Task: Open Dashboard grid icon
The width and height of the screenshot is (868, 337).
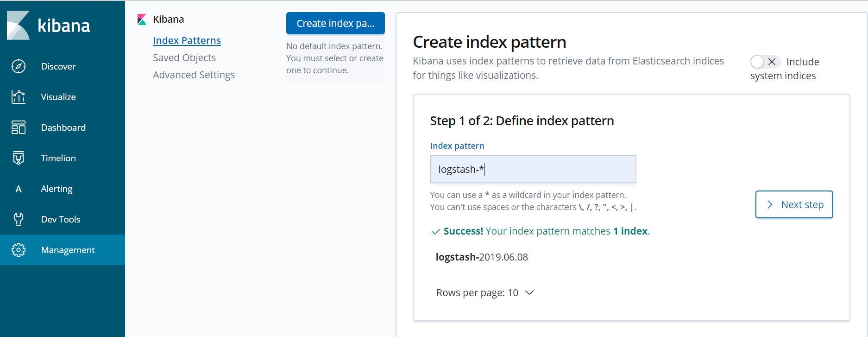Action: click(x=19, y=127)
